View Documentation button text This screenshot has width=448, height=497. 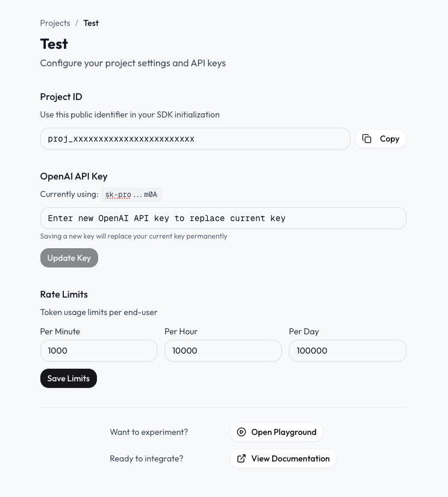click(x=290, y=458)
